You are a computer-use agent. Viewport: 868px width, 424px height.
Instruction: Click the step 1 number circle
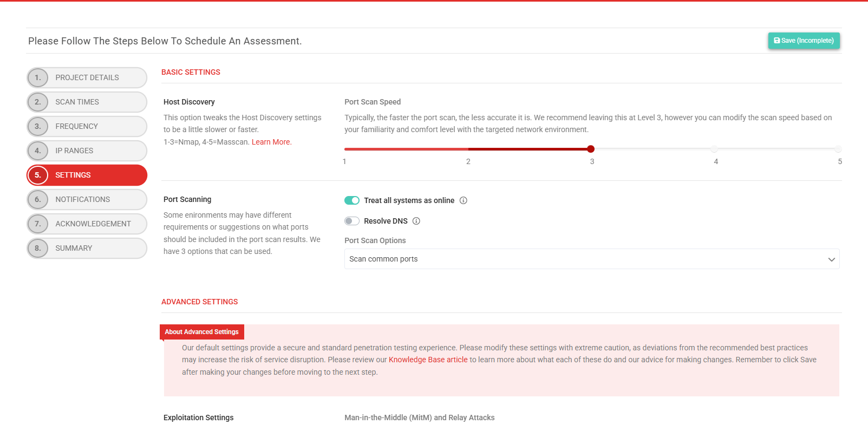38,77
